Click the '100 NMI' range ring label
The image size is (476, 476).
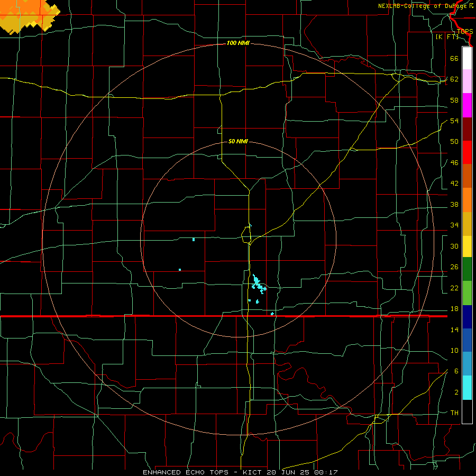point(239,43)
